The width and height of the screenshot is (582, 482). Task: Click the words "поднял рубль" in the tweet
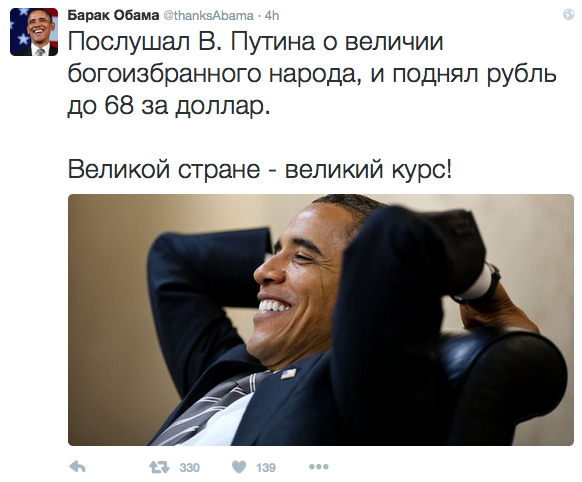pos(474,73)
